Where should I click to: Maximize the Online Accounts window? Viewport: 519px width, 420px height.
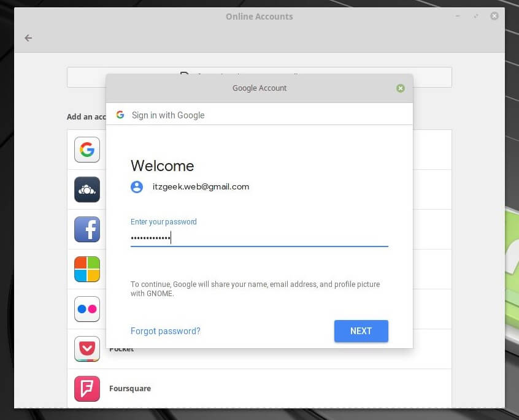[x=476, y=16]
